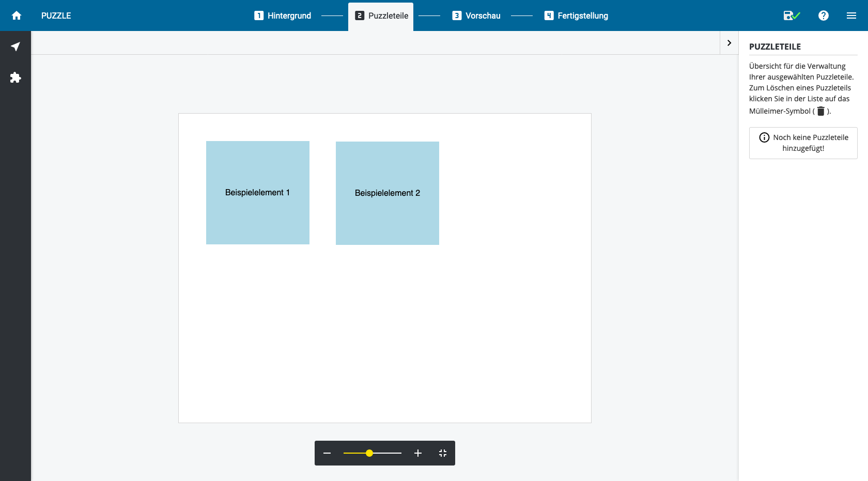Click the 'Noch keine Puzzleteile hinzugefügt!' info box
Viewport: 868px width, 481px height.
(803, 143)
